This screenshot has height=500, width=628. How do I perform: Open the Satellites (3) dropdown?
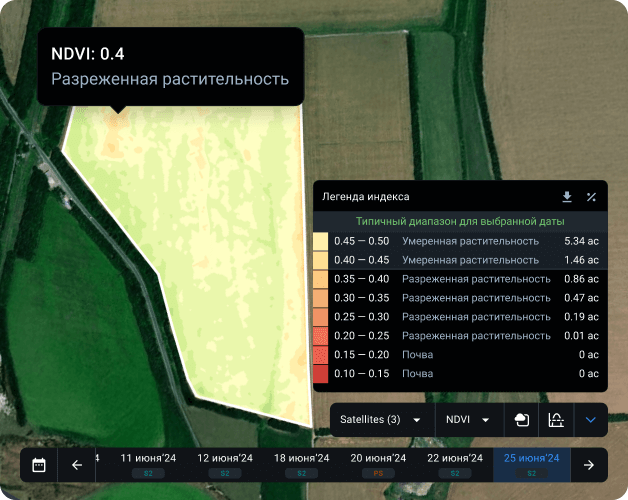[x=381, y=420]
